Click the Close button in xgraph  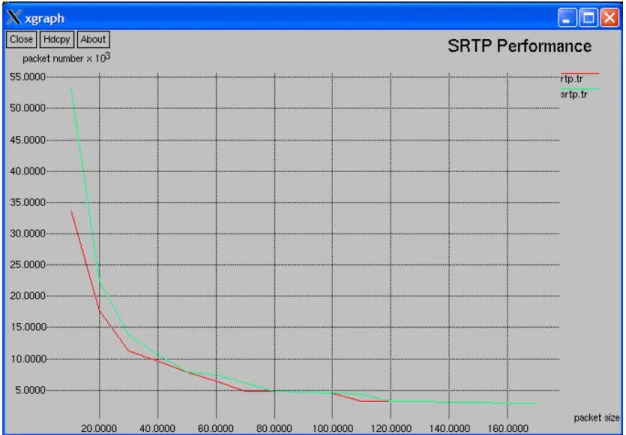21,40
